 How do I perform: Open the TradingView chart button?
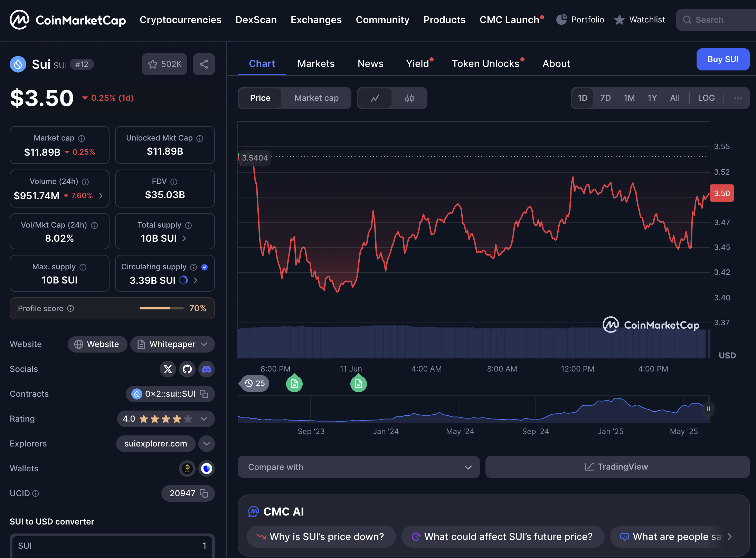click(617, 467)
